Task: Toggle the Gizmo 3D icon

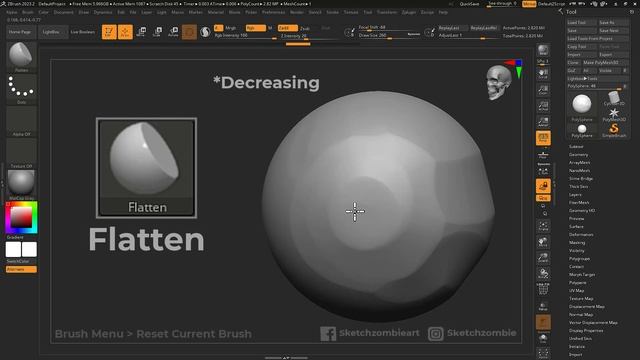Action: 189,32
